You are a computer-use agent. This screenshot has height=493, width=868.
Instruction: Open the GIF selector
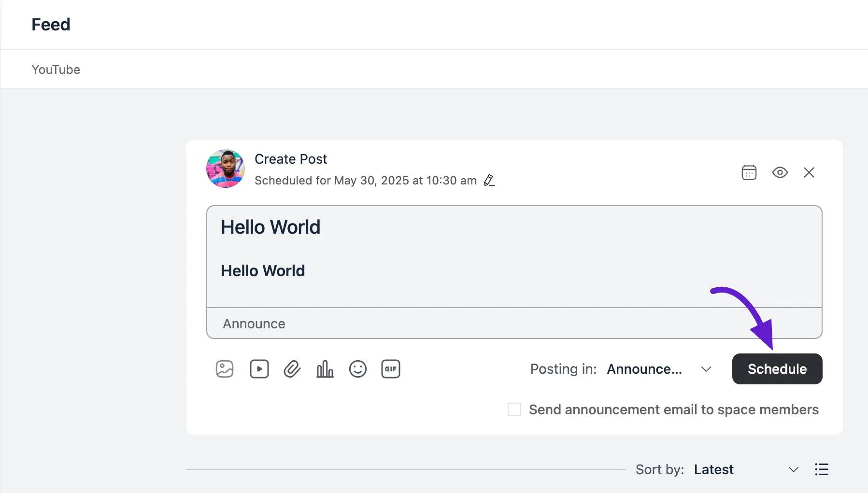click(391, 369)
